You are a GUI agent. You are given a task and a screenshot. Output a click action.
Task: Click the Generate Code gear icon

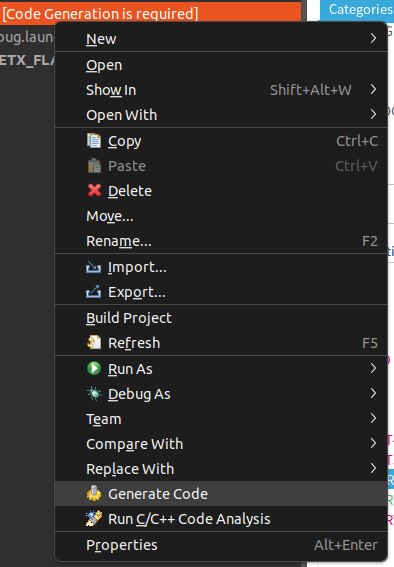(x=94, y=493)
